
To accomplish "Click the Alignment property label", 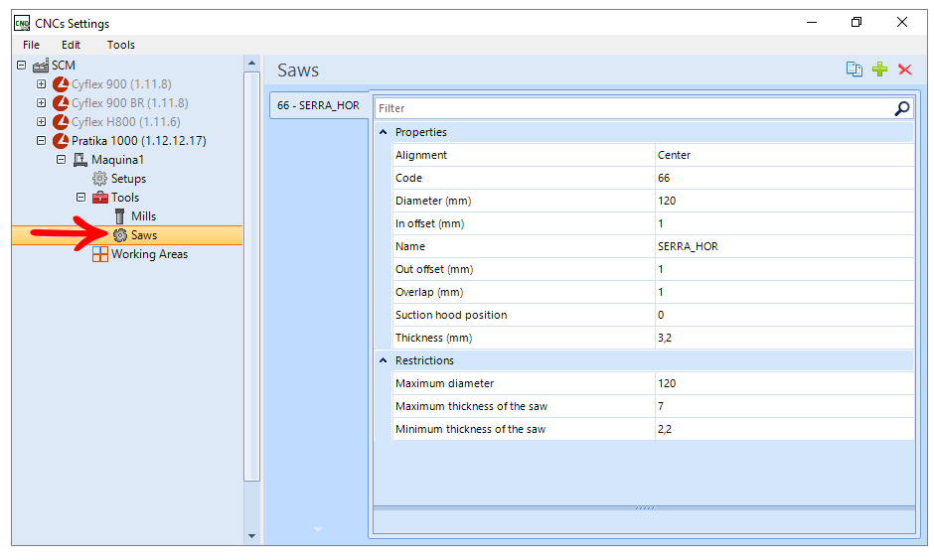I will coord(421,155).
